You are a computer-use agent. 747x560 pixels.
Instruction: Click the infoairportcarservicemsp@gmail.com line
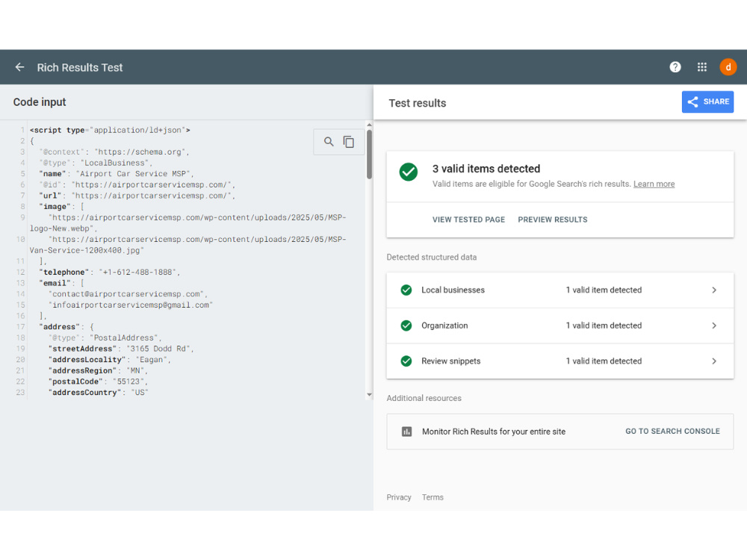(130, 305)
